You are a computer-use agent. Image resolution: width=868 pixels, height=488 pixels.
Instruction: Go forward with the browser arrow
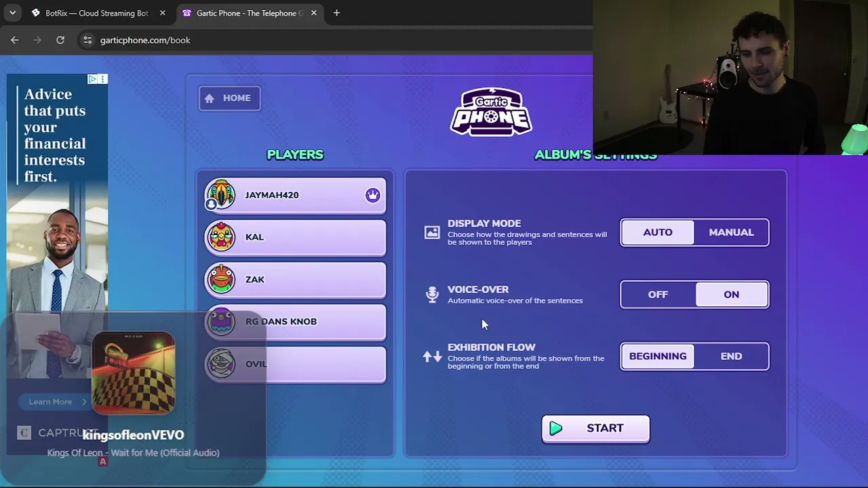pos(37,40)
